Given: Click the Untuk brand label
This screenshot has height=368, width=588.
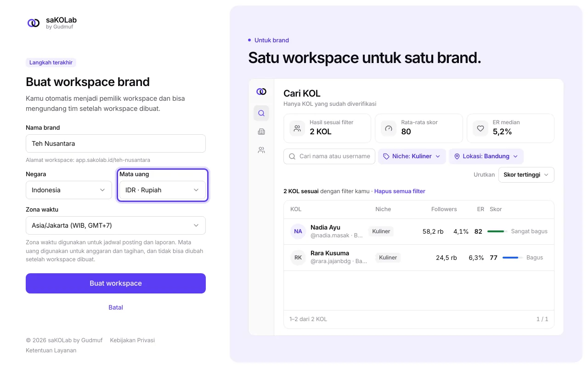Looking at the screenshot, I should (x=271, y=40).
